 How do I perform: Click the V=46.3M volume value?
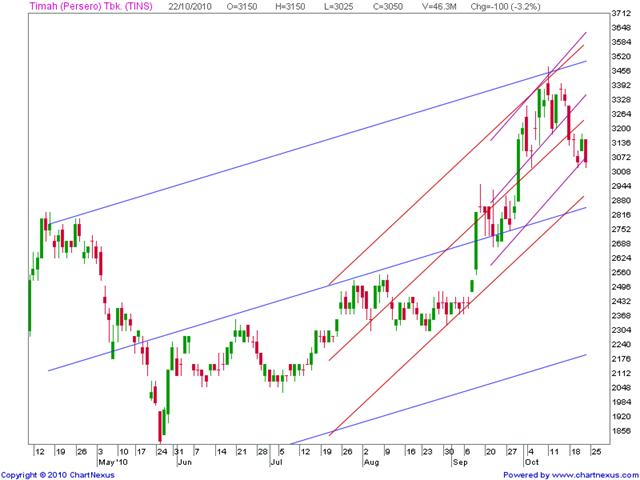[439, 7]
